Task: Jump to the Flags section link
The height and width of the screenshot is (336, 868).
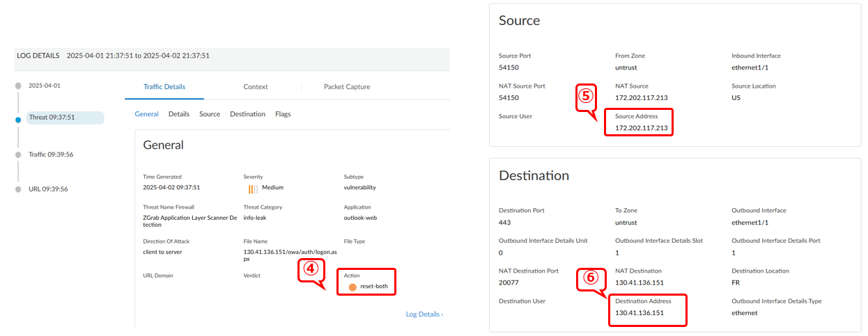Action: 283,114
